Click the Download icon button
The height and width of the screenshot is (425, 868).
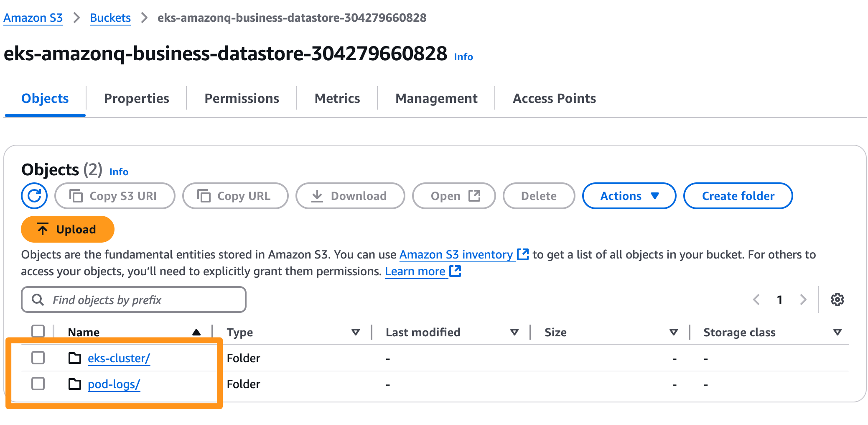tap(318, 195)
